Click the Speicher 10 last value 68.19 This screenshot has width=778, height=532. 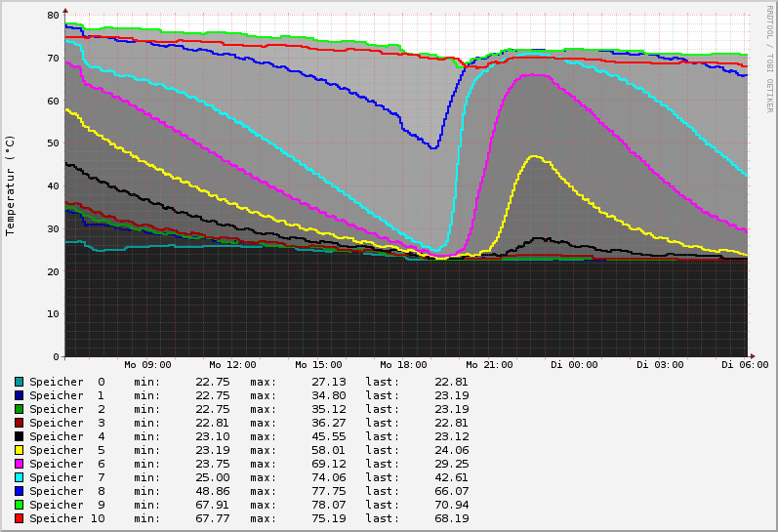[x=451, y=518]
